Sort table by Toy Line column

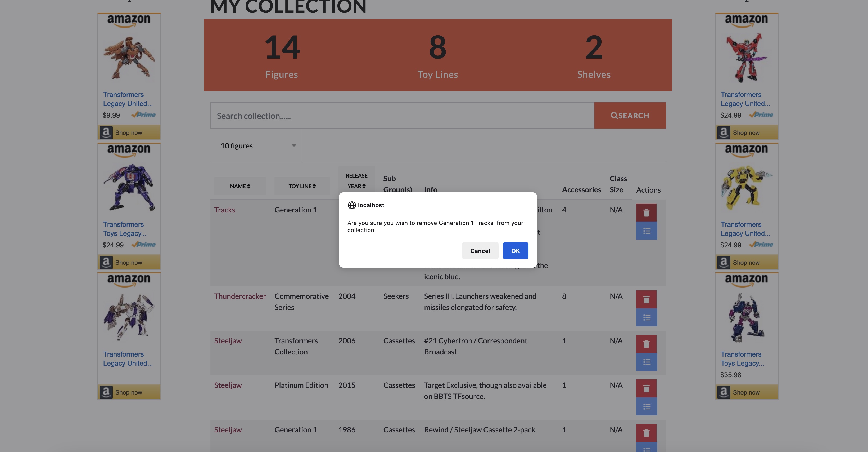(x=302, y=186)
